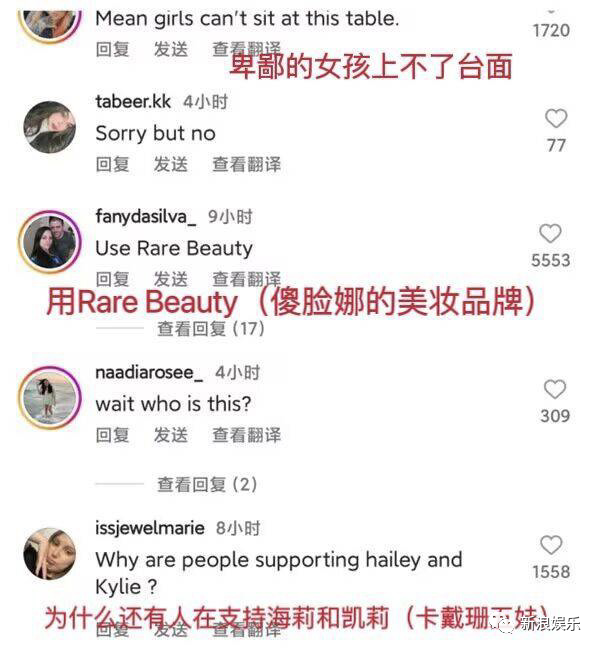Send (发送) naadiarosee_'s comment
Image resolution: width=600 pixels, height=651 pixels.
(171, 436)
